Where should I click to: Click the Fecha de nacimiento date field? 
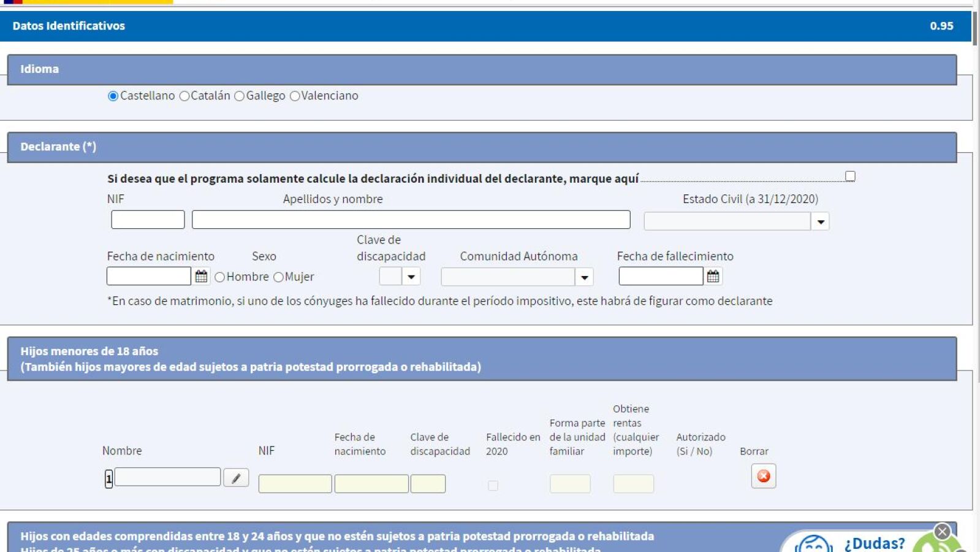tap(149, 277)
